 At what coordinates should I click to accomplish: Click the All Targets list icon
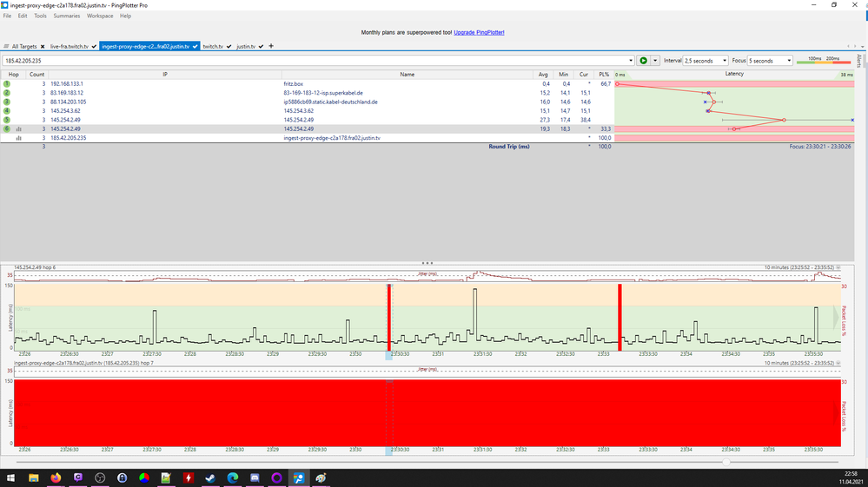click(x=6, y=46)
